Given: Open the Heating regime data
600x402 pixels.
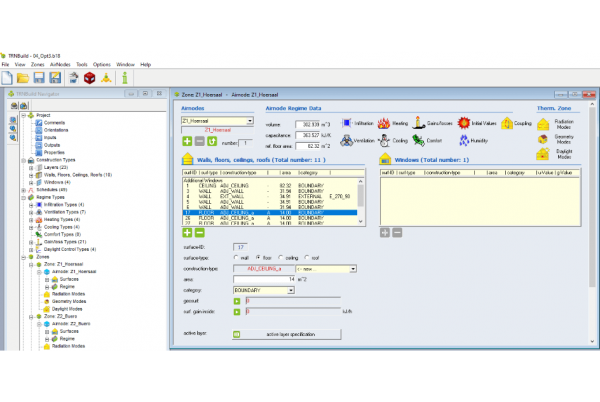Looking at the screenshot, I should pos(388,124).
